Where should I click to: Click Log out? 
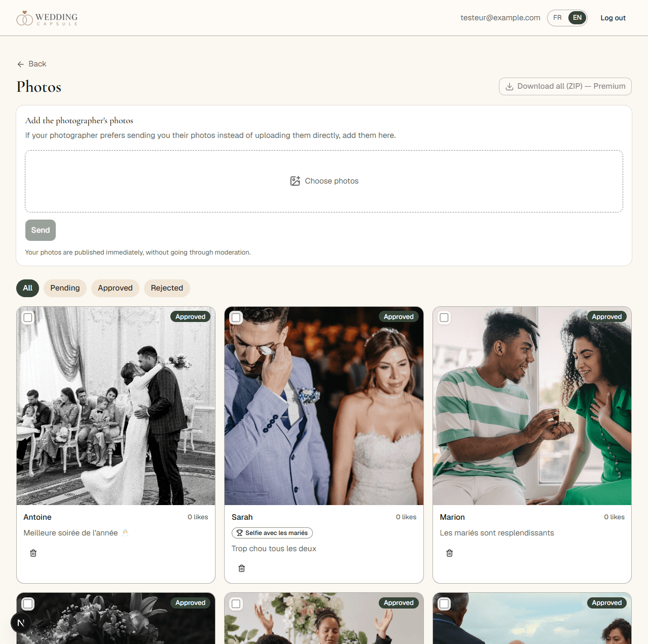coord(613,18)
